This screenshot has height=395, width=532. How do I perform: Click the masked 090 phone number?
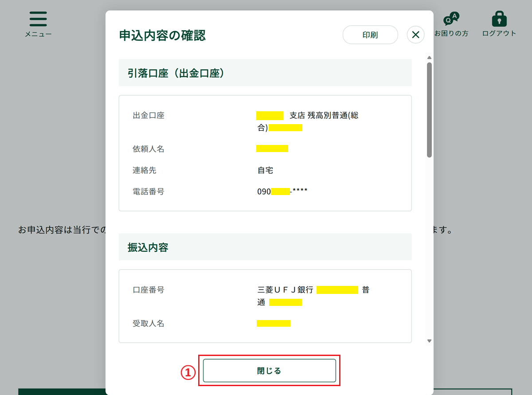tap(282, 192)
